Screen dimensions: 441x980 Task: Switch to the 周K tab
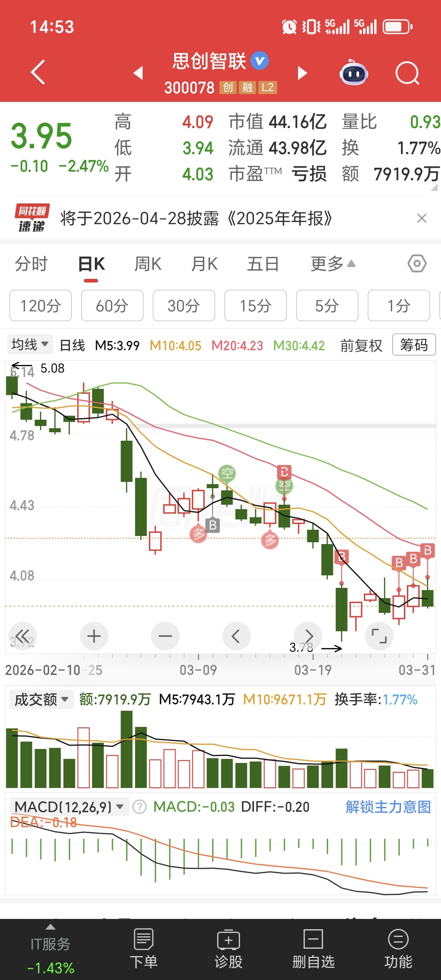[x=148, y=264]
